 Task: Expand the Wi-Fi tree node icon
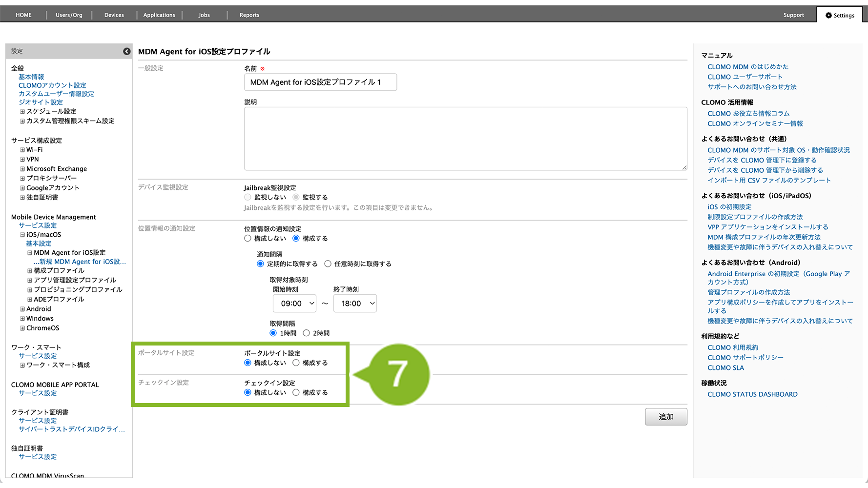pyautogui.click(x=22, y=150)
